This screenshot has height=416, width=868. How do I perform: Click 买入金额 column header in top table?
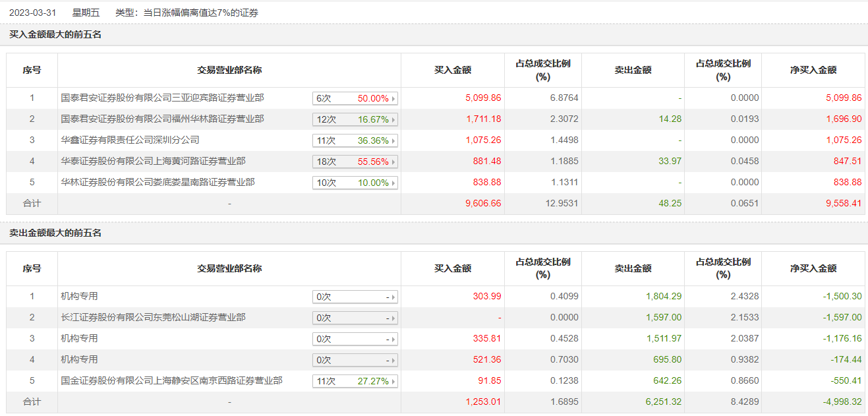(452, 70)
